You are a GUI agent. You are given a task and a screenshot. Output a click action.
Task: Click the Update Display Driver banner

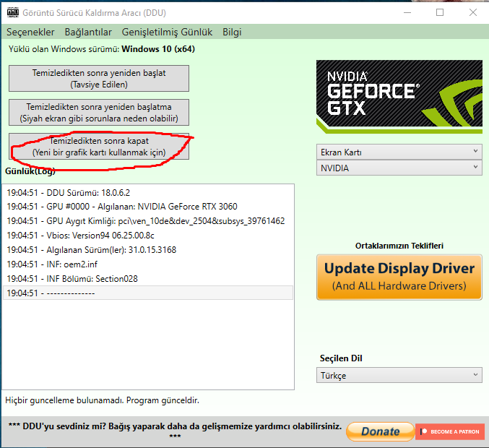pos(399,277)
